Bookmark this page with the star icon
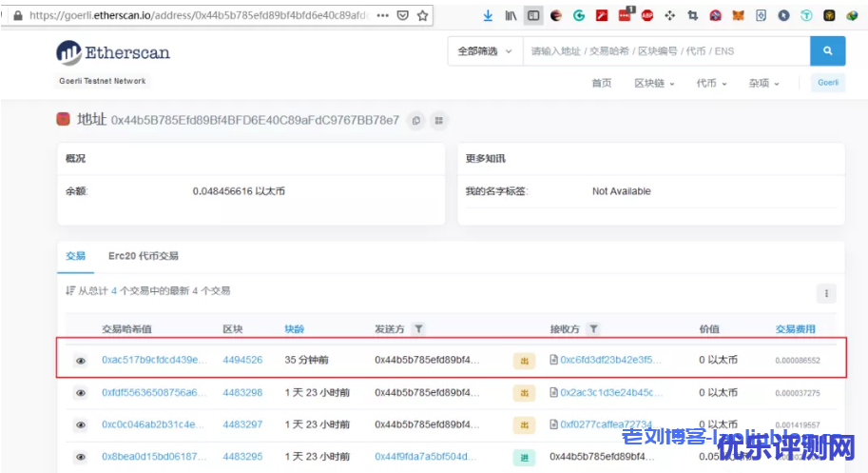This screenshot has width=868, height=473. click(423, 15)
